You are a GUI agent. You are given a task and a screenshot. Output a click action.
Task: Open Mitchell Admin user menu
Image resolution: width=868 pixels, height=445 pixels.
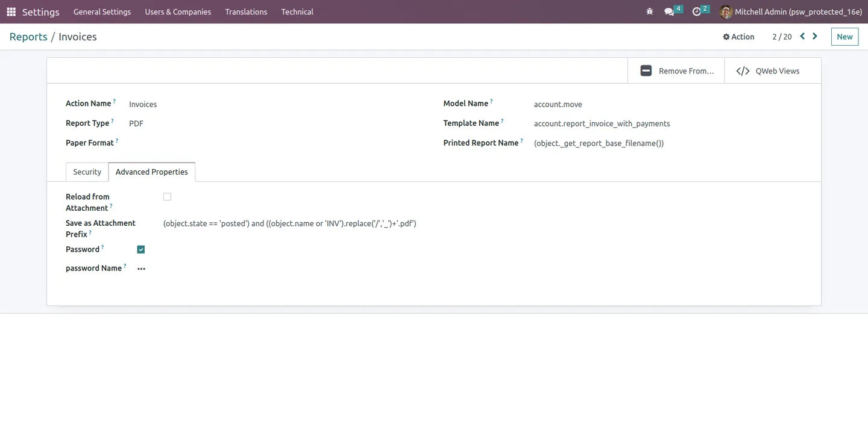click(x=790, y=11)
